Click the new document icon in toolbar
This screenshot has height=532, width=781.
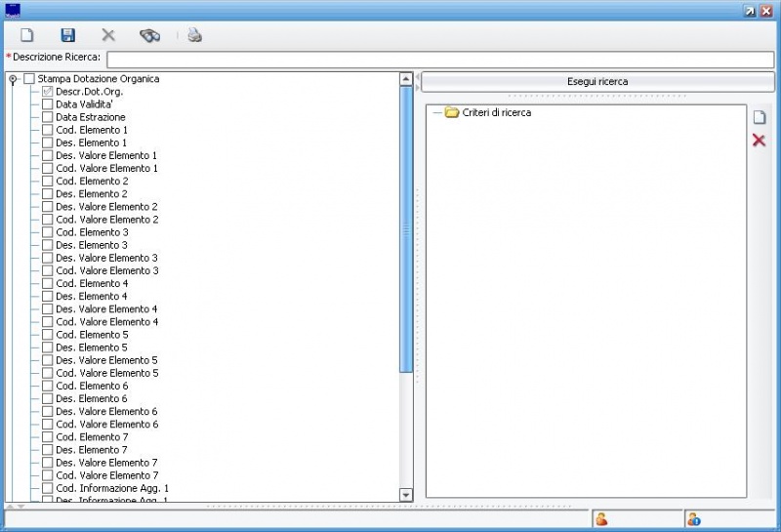click(x=27, y=35)
